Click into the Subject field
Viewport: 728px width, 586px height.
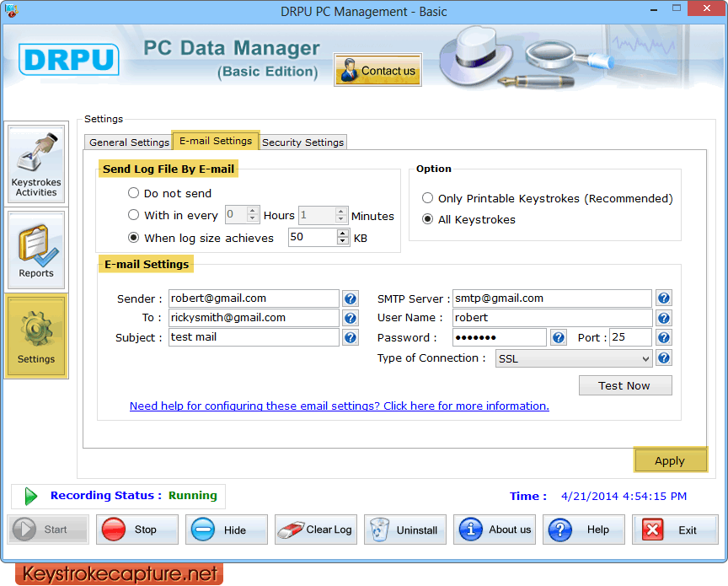tap(254, 337)
